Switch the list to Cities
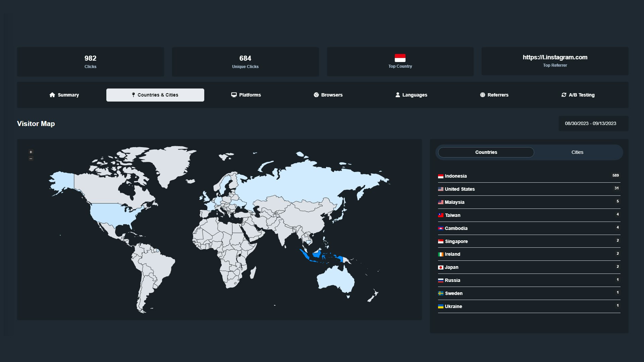The height and width of the screenshot is (362, 644). [577, 152]
